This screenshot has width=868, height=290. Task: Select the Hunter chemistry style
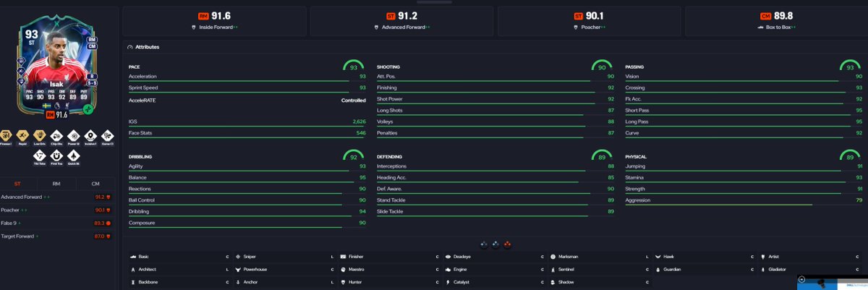pos(389,281)
